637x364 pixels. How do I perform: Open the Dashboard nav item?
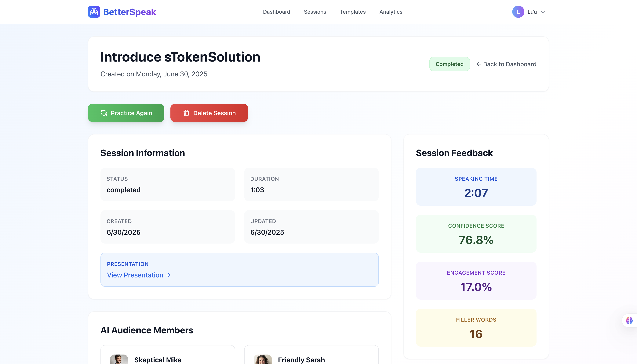tap(276, 12)
